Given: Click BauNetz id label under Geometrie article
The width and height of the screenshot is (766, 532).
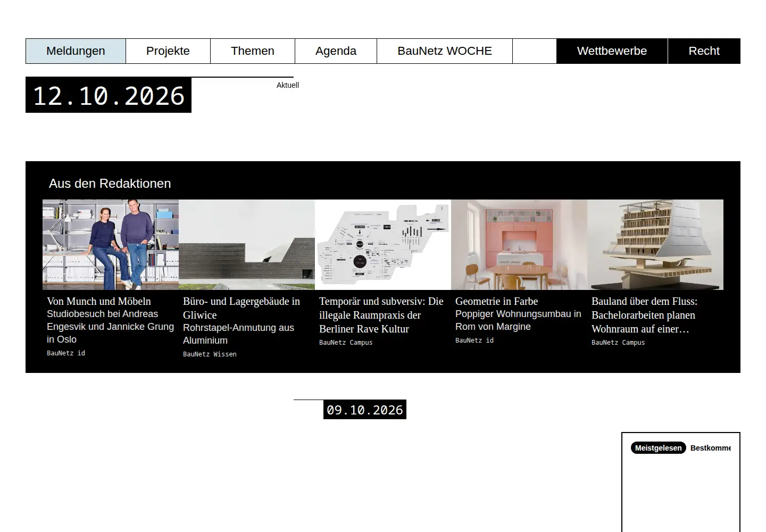Looking at the screenshot, I should pyautogui.click(x=474, y=340).
